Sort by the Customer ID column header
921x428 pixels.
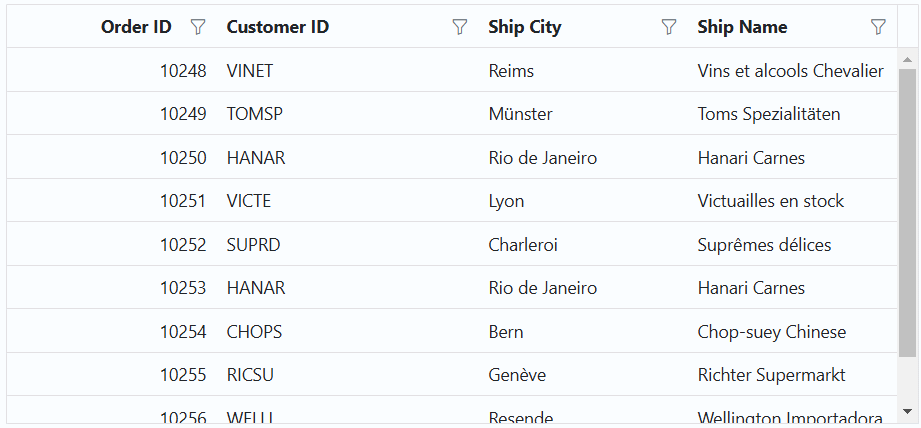pos(278,27)
